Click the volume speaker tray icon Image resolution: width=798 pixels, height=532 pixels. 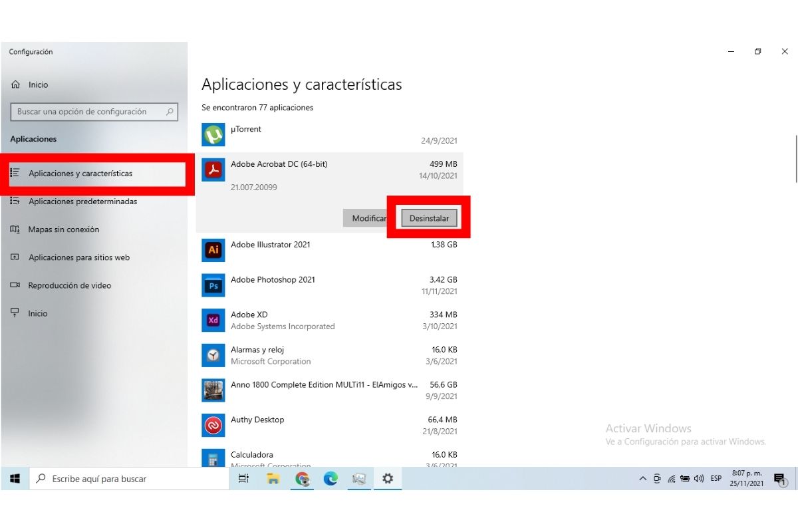pyautogui.click(x=698, y=478)
